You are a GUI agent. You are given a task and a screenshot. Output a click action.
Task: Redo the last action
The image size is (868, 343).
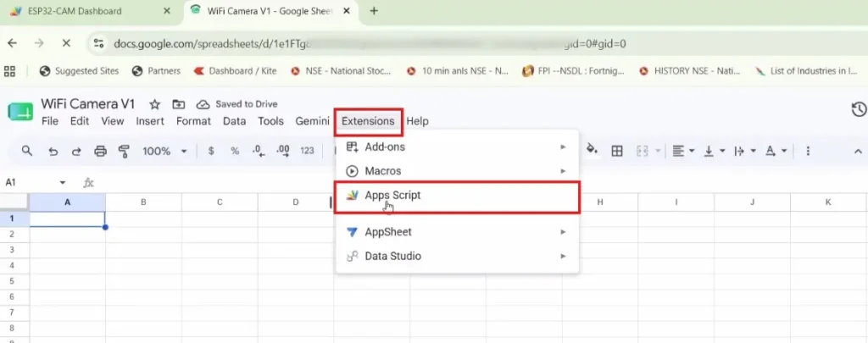[x=76, y=151]
